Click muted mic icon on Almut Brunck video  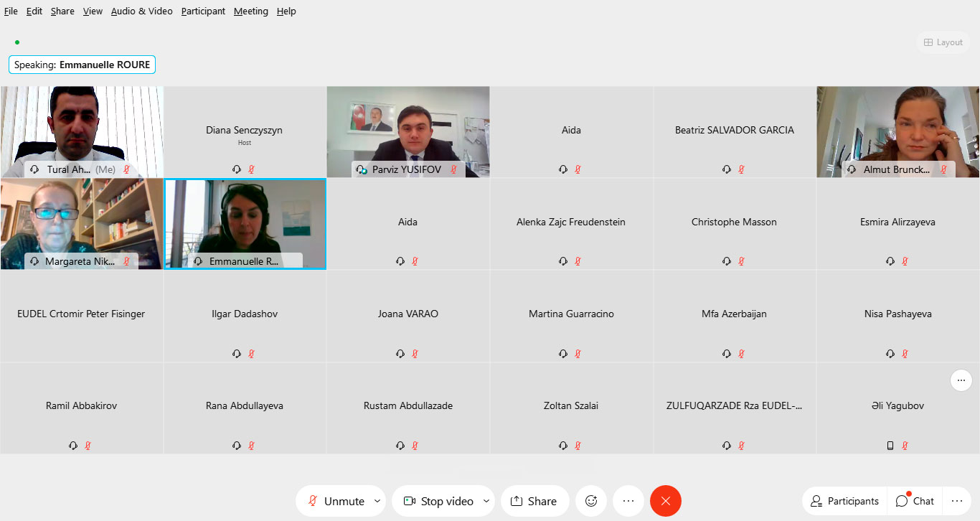(x=944, y=169)
